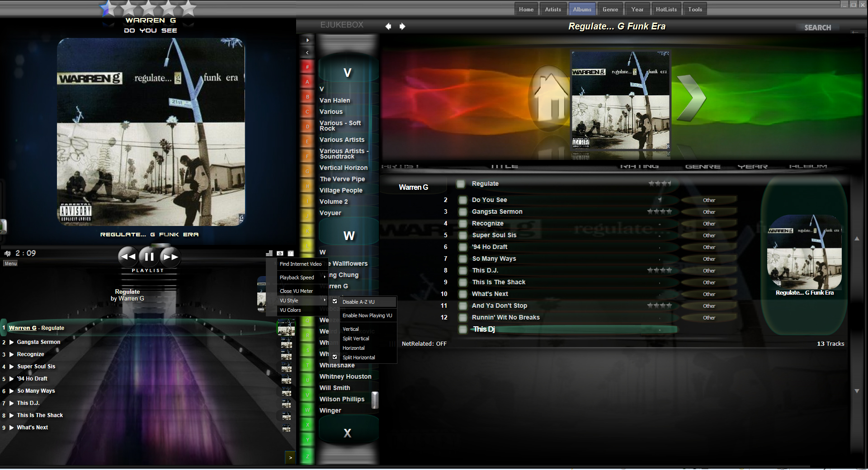Play Recognize using its playlist arrow
The image size is (868, 470).
coord(12,354)
